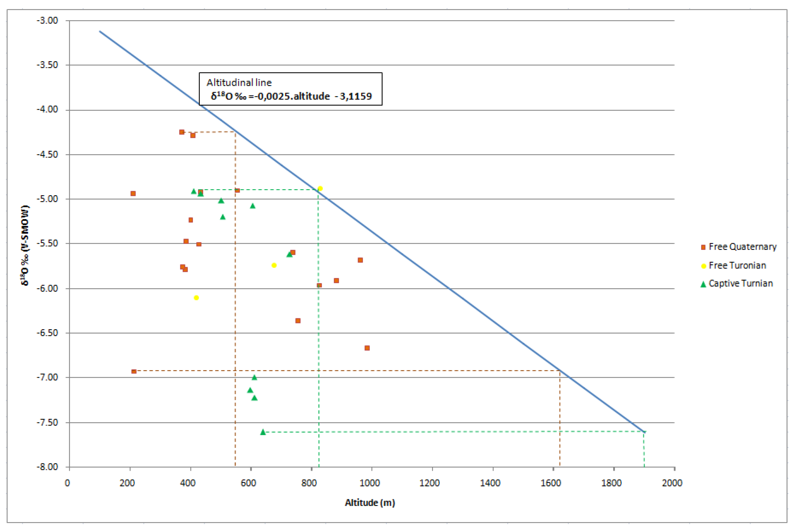Click the -3.00 label on the y-axis
The image size is (792, 532).
click(x=48, y=21)
